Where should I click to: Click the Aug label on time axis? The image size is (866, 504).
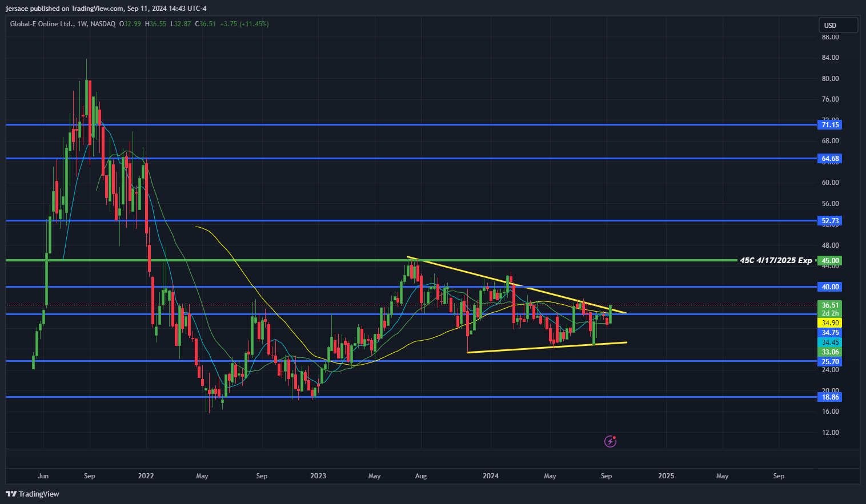[421, 476]
